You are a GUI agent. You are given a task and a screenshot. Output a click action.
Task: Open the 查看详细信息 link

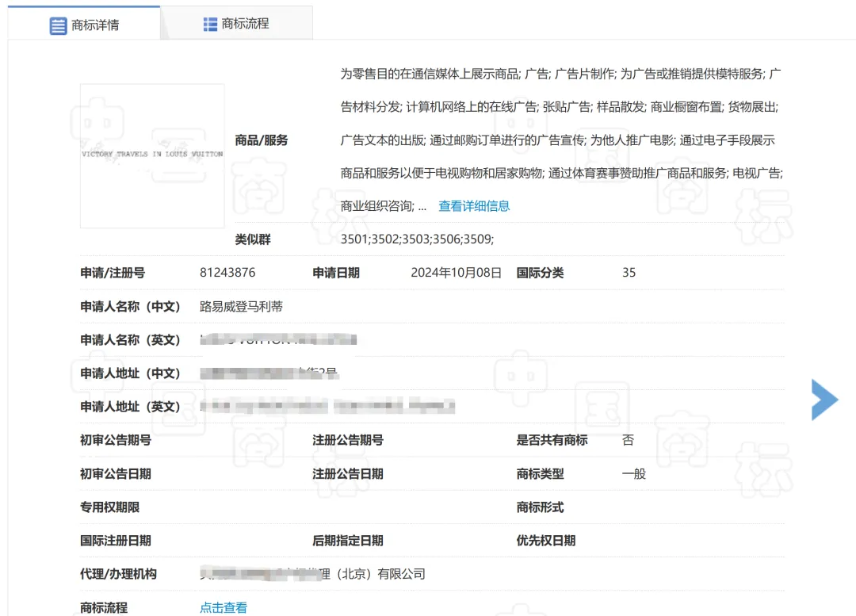(474, 206)
